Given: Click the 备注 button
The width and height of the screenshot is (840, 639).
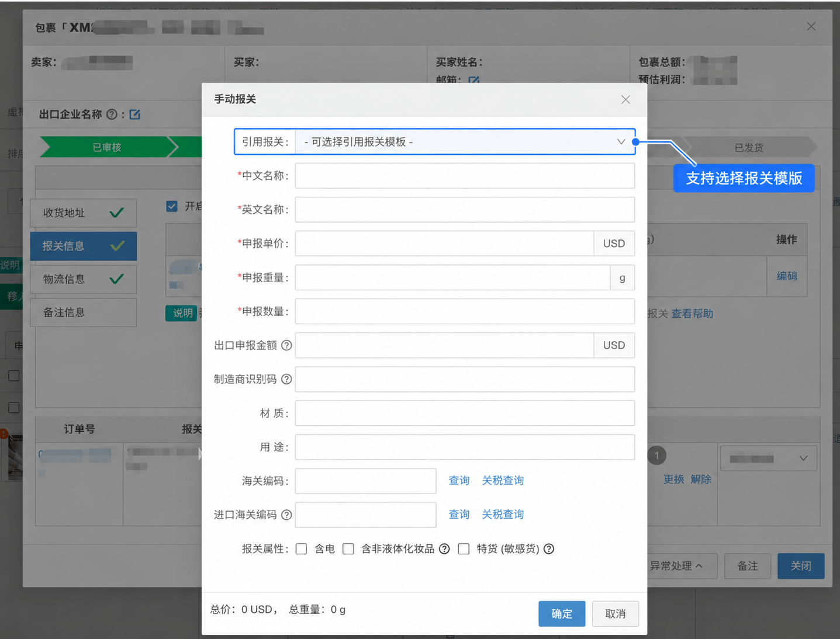Looking at the screenshot, I should point(748,566).
